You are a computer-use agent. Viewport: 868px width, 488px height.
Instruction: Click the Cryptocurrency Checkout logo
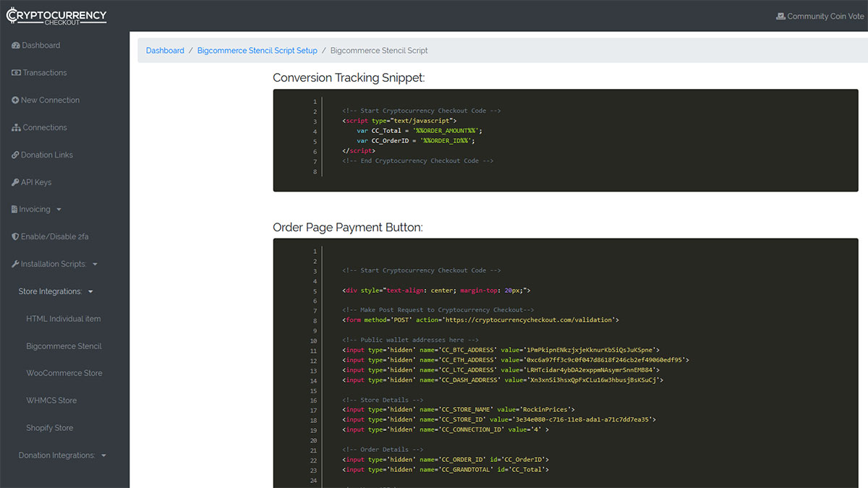point(56,16)
